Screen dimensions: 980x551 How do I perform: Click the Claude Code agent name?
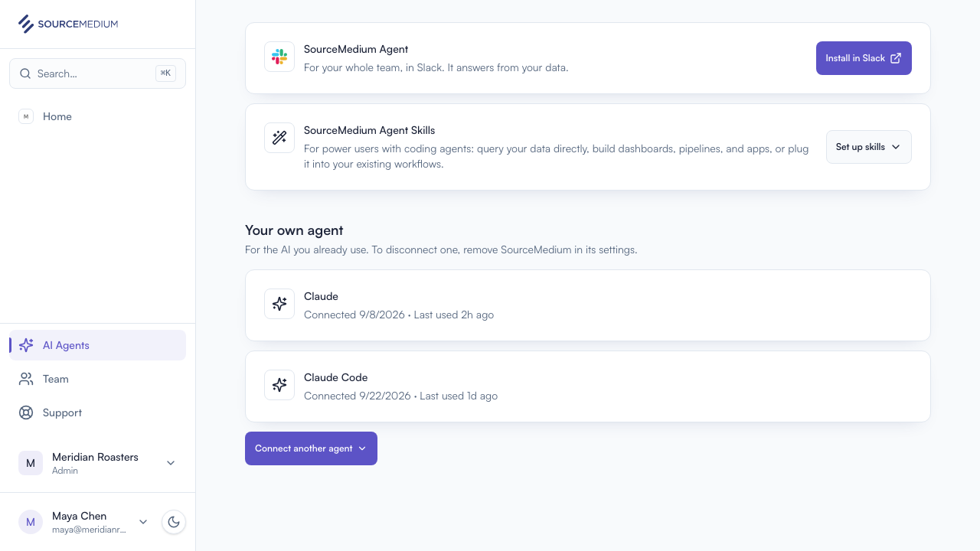click(336, 377)
